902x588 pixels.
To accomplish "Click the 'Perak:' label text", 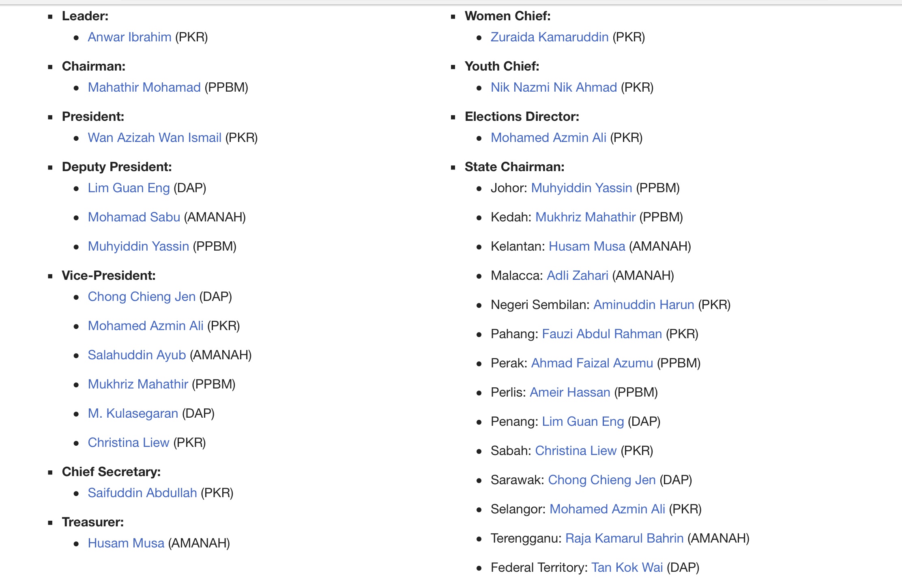I will 509,363.
